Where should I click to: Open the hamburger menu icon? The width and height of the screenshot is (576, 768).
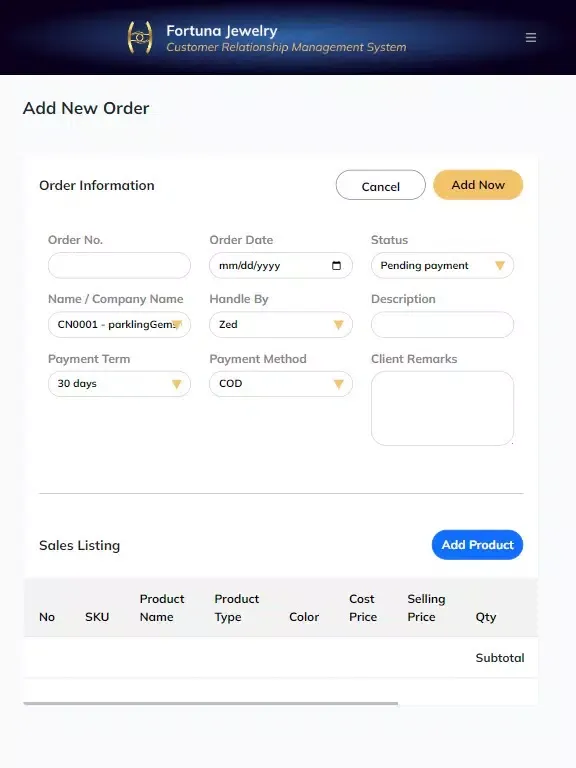(x=530, y=38)
